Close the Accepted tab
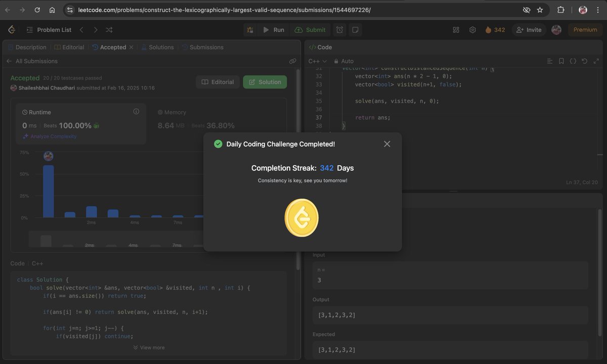Image resolution: width=607 pixels, height=364 pixels. (131, 47)
